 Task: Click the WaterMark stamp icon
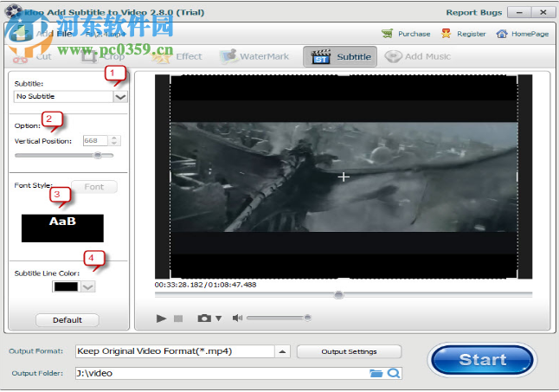[228, 56]
